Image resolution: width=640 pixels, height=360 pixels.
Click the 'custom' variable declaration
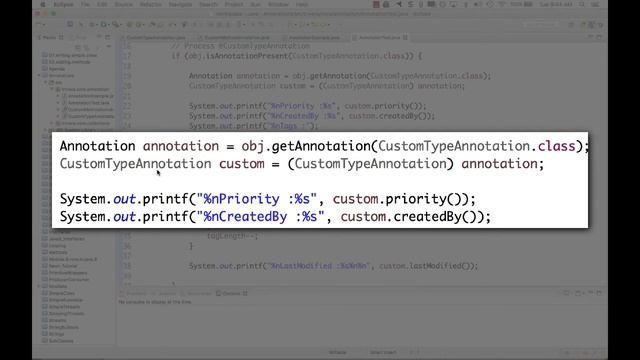point(242,164)
